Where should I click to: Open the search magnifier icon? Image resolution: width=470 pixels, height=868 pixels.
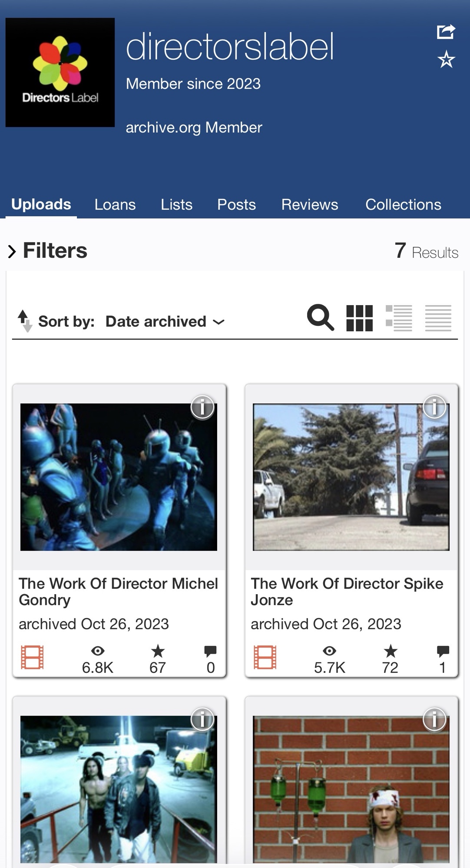tap(320, 318)
